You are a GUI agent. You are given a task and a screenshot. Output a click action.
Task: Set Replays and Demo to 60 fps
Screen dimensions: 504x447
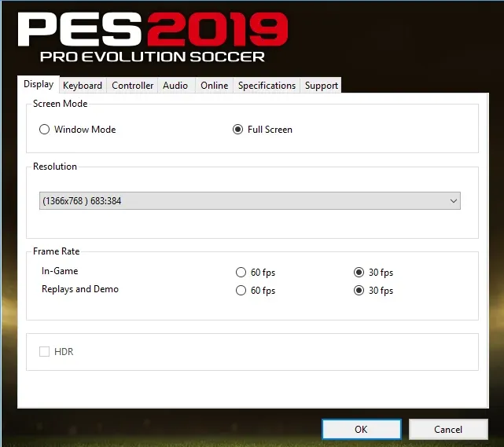coord(241,291)
